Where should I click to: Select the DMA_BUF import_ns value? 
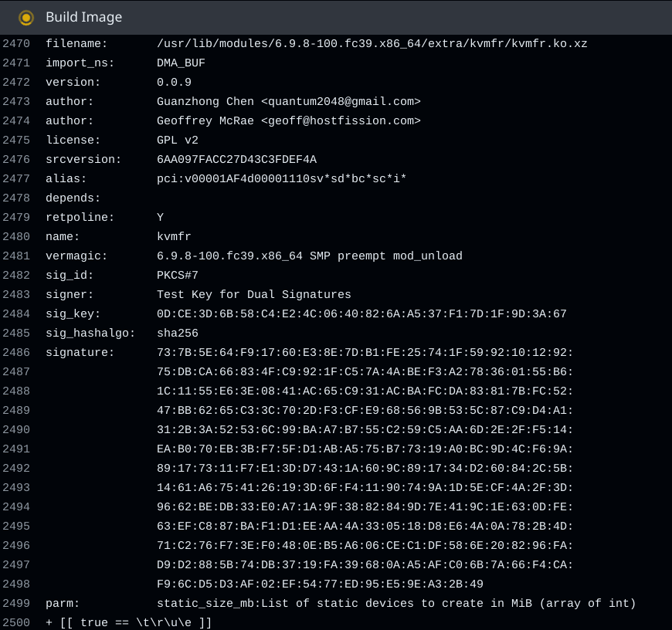[x=182, y=63]
